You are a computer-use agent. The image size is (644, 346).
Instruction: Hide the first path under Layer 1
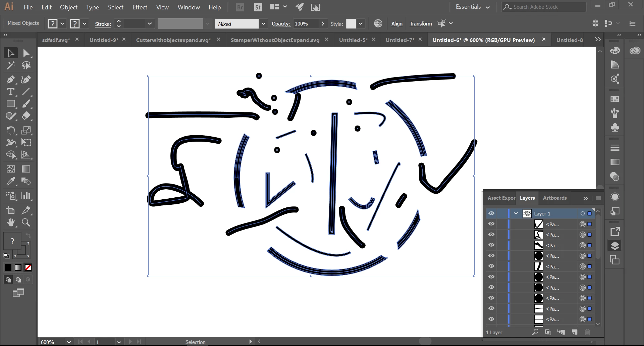(x=491, y=224)
